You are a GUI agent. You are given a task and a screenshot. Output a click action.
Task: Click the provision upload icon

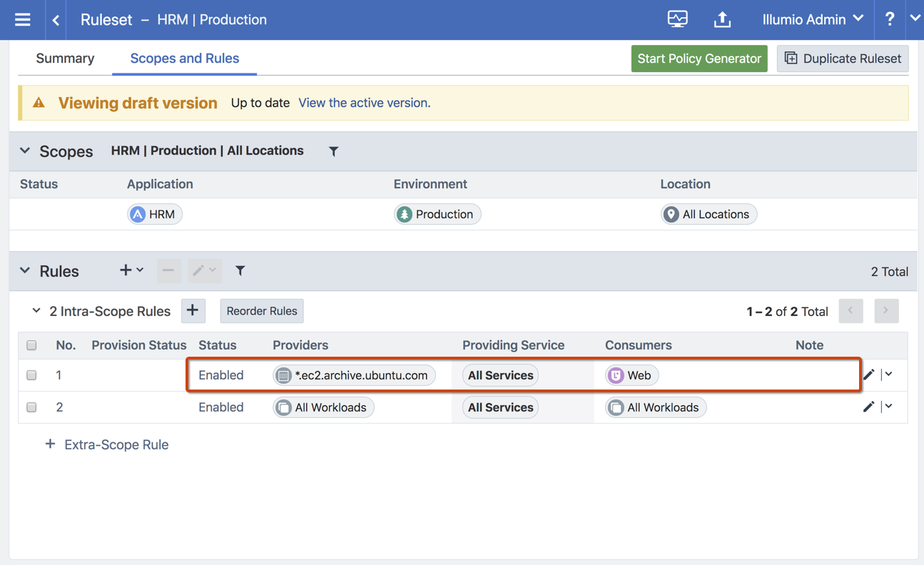722,19
